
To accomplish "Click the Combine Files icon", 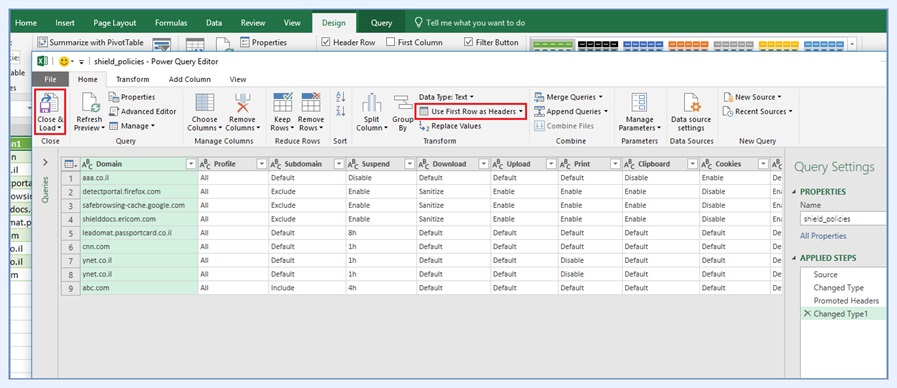I will pyautogui.click(x=564, y=126).
